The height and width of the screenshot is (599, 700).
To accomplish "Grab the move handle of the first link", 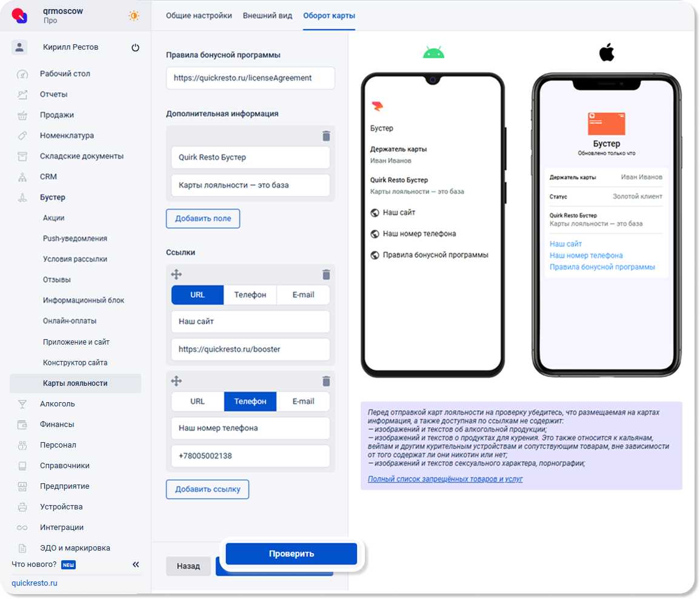I will click(176, 274).
